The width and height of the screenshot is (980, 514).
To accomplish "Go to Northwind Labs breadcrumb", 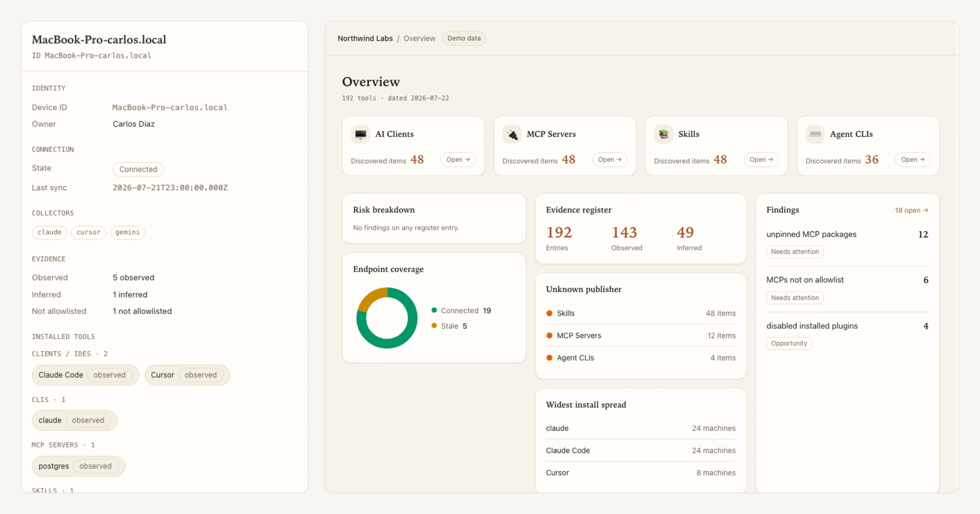I will tap(365, 39).
